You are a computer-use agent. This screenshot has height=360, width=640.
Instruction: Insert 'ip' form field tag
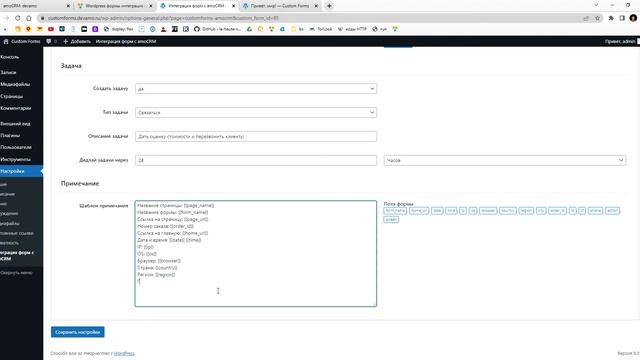463,211
